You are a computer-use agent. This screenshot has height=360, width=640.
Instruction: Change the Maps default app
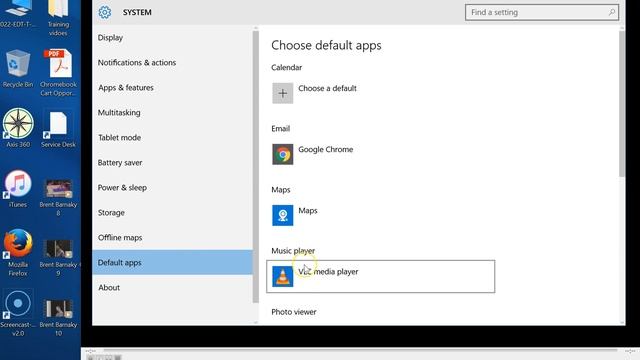coord(380,215)
